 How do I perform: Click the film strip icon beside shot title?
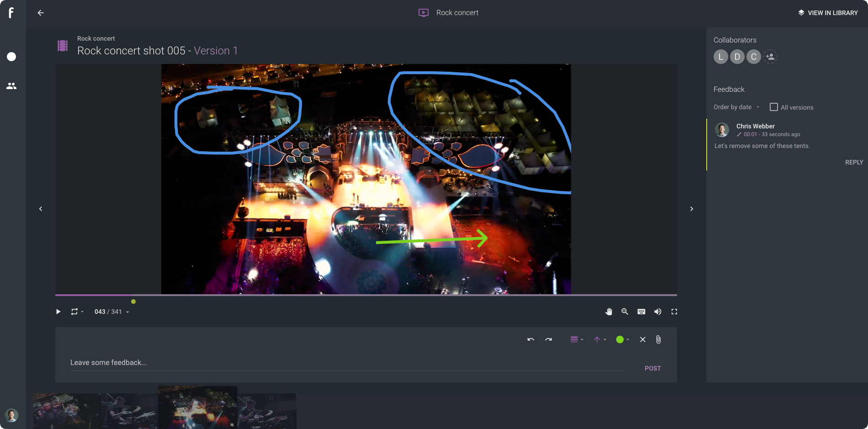(63, 46)
